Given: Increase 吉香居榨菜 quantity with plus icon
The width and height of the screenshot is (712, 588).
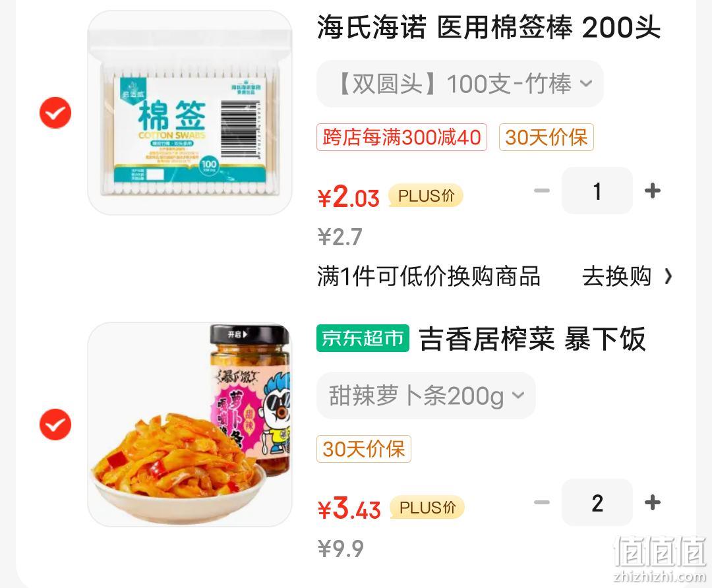Looking at the screenshot, I should [653, 503].
